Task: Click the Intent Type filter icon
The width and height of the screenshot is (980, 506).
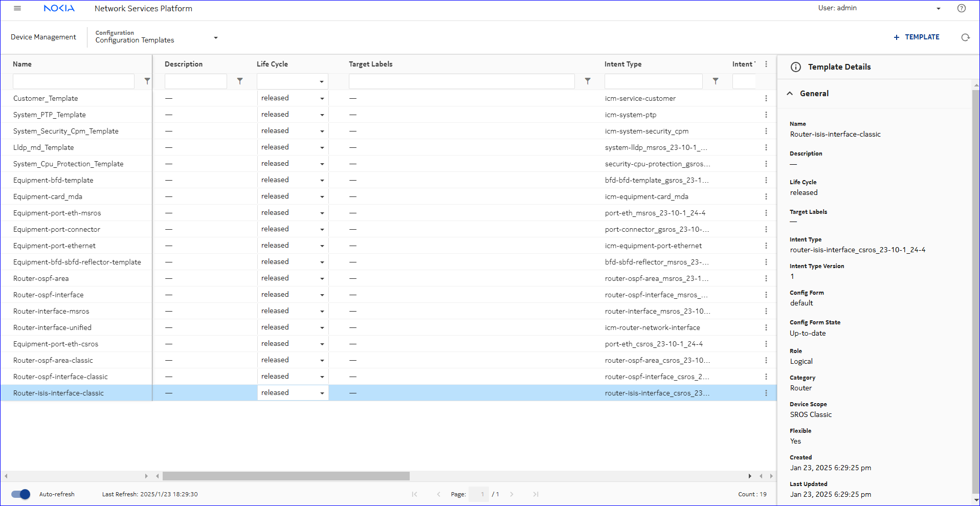Action: [x=716, y=81]
